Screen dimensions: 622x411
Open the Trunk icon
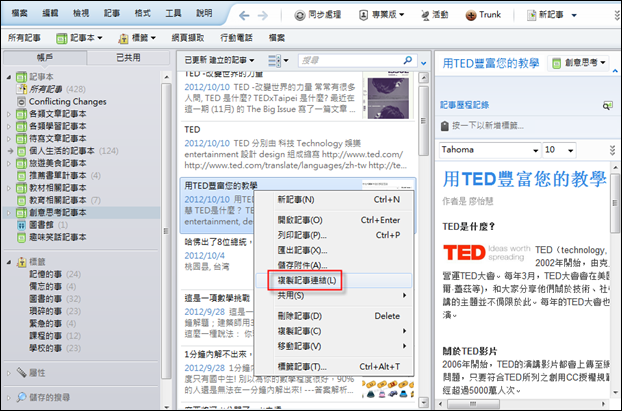(x=471, y=15)
